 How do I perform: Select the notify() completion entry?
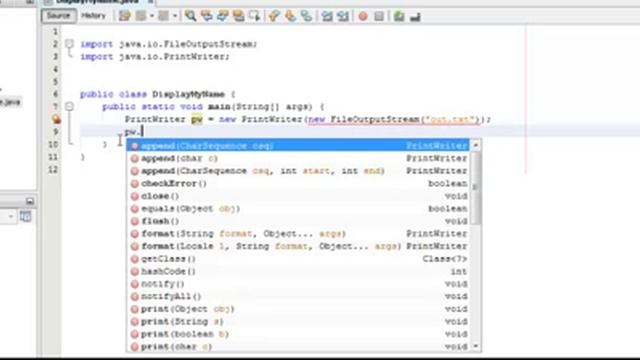click(298, 284)
